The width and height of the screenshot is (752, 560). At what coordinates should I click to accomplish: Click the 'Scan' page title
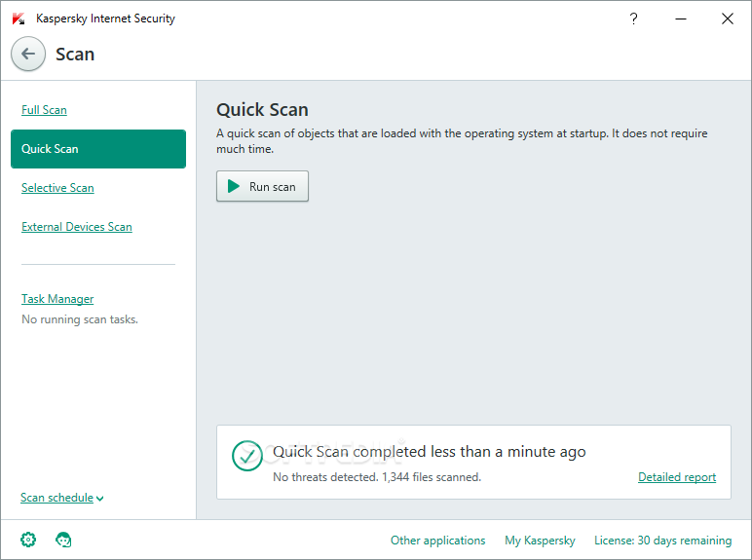tap(75, 55)
